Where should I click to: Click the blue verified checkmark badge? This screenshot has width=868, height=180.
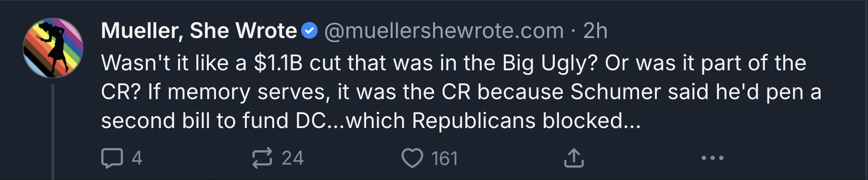309,31
